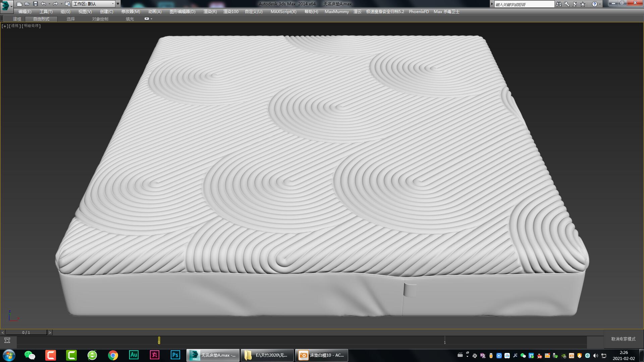Click the keyword search field in the title bar
This screenshot has width=644, height=362.
point(523,4)
